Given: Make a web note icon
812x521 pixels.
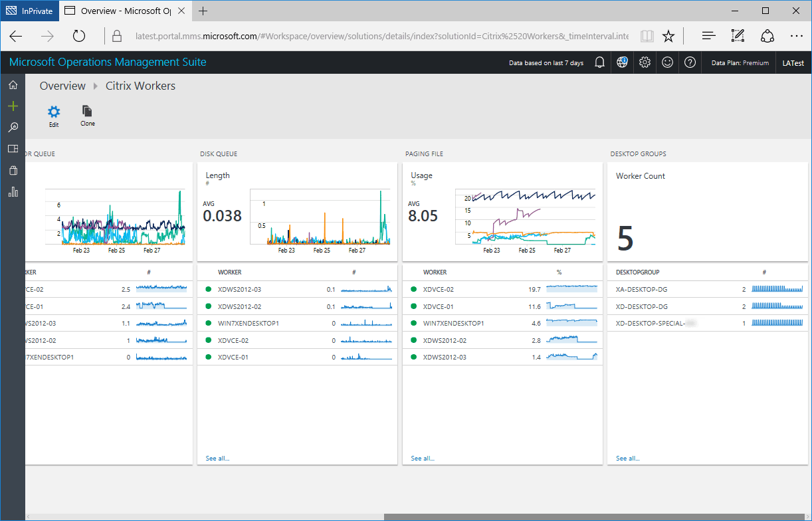Looking at the screenshot, I should click(738, 37).
